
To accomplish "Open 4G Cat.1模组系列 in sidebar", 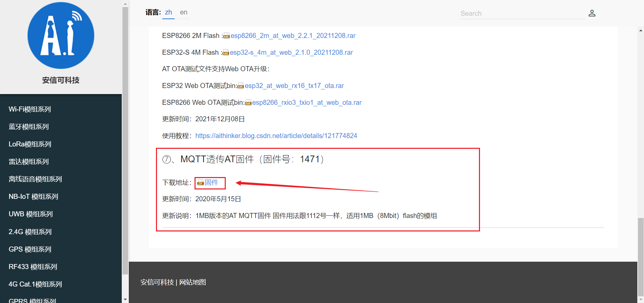I will (35, 284).
